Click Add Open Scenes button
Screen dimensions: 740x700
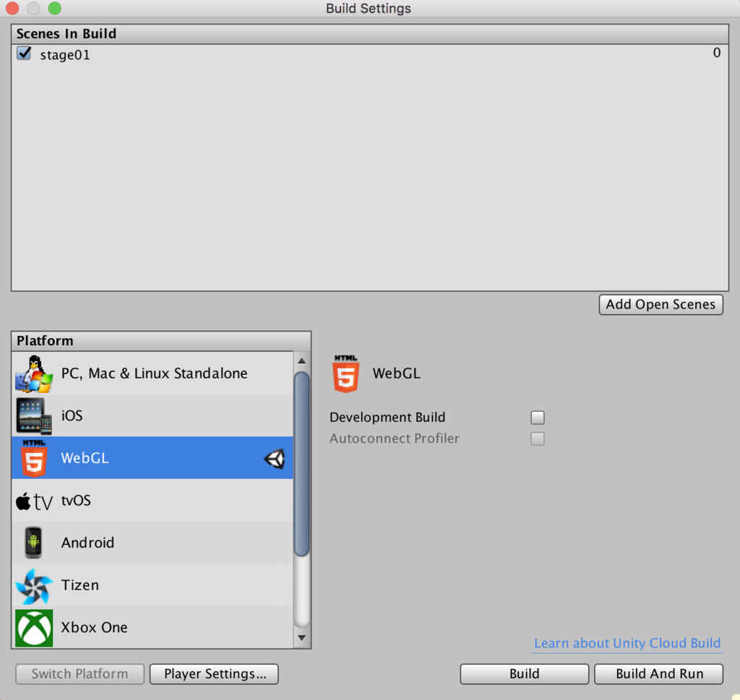point(661,305)
